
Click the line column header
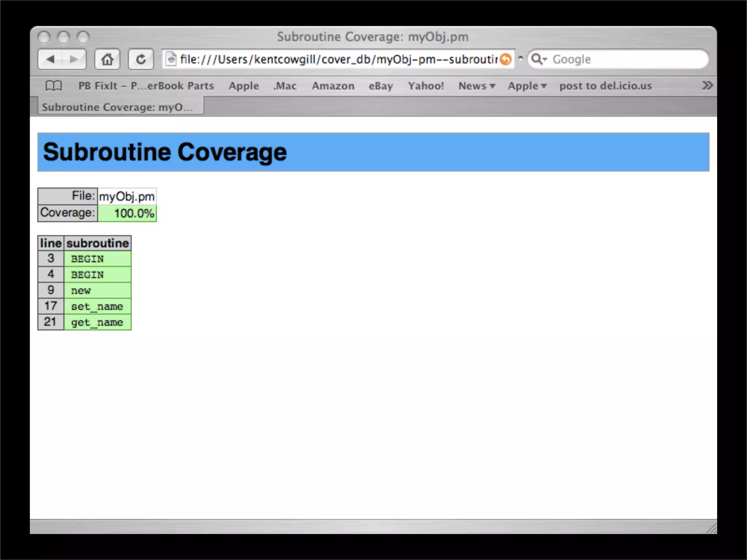(51, 243)
